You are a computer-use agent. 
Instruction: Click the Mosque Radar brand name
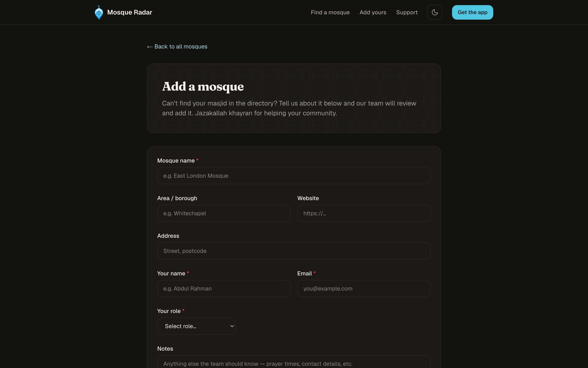(129, 12)
